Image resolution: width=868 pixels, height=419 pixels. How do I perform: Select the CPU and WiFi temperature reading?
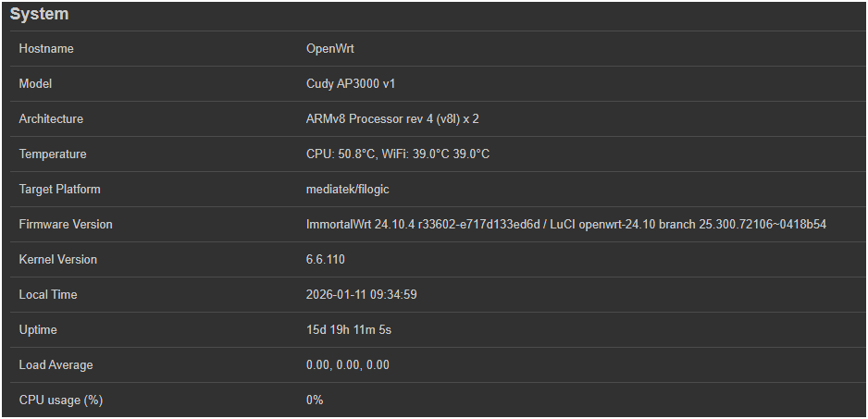tap(398, 154)
